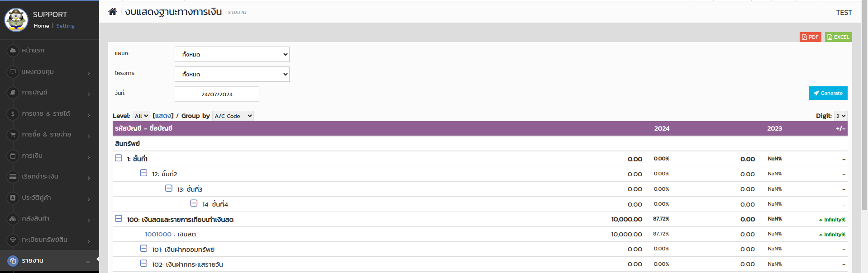Open the แผนก department dropdown
This screenshot has width=868, height=273.
point(232,54)
